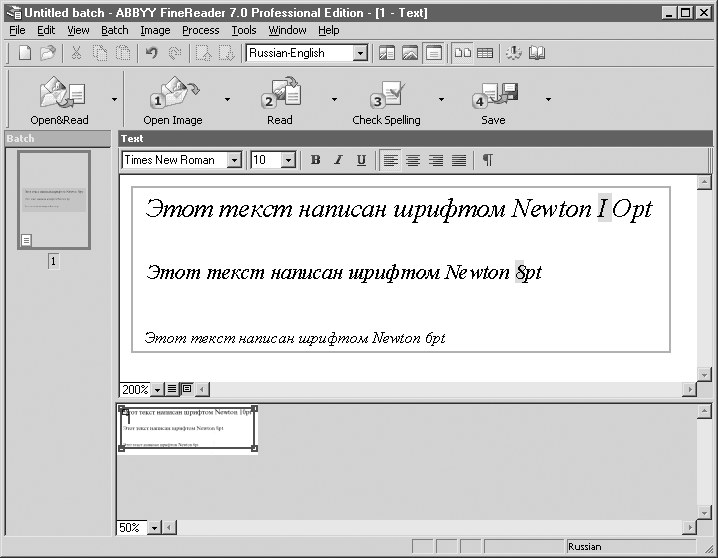Click the text view icon beside 200% zoom
Image resolution: width=718 pixels, height=558 pixels.
(x=172, y=389)
